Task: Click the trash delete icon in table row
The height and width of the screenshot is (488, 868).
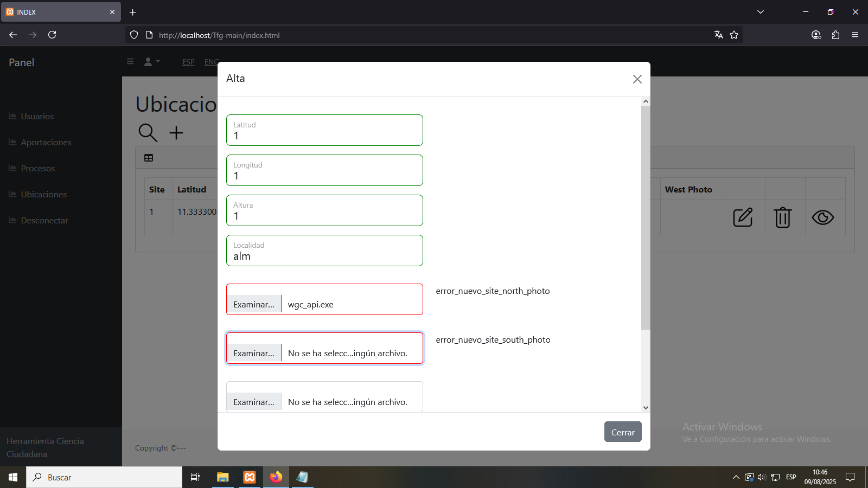Action: pyautogui.click(x=783, y=217)
